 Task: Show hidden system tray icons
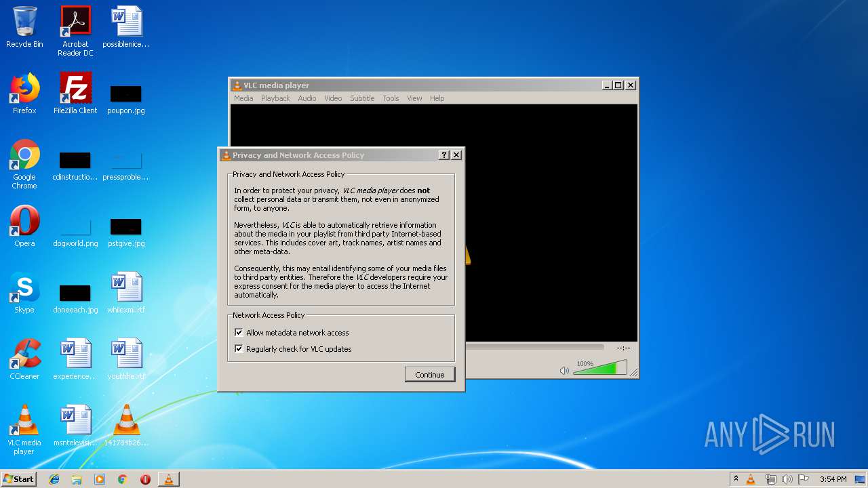(x=736, y=479)
